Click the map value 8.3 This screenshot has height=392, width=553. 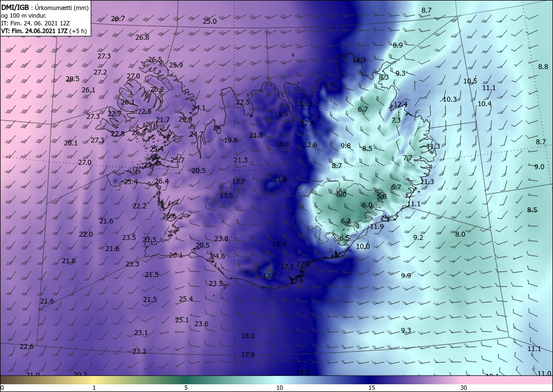click(x=384, y=77)
